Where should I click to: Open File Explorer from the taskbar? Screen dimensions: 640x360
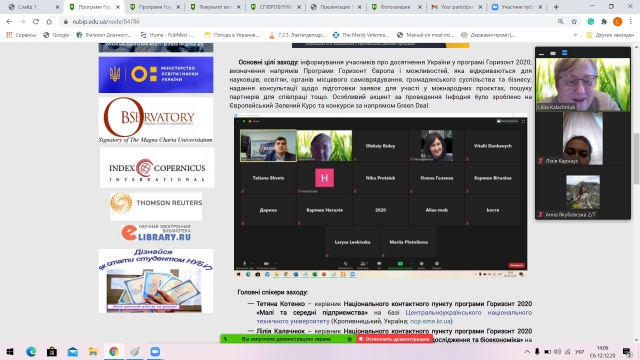click(x=93, y=351)
